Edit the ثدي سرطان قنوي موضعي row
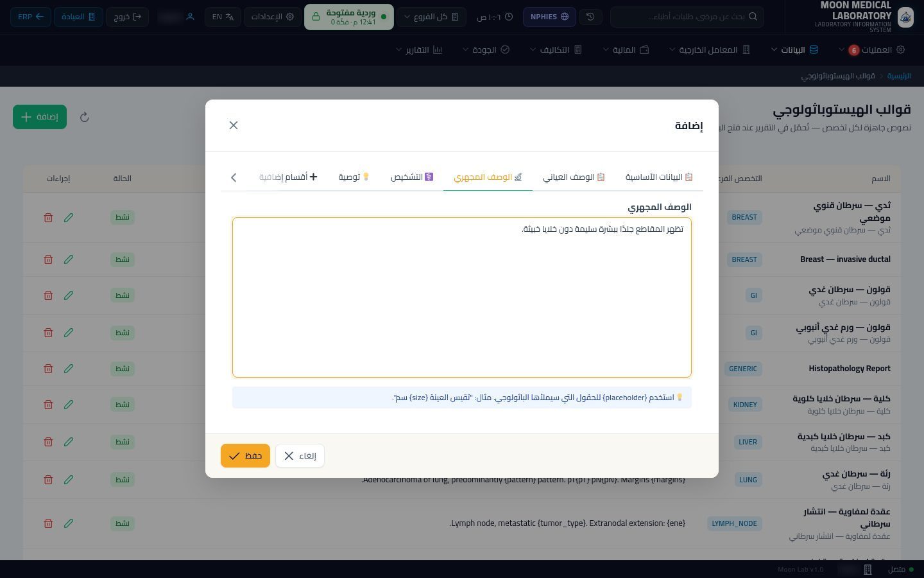The image size is (924, 578). tap(69, 218)
